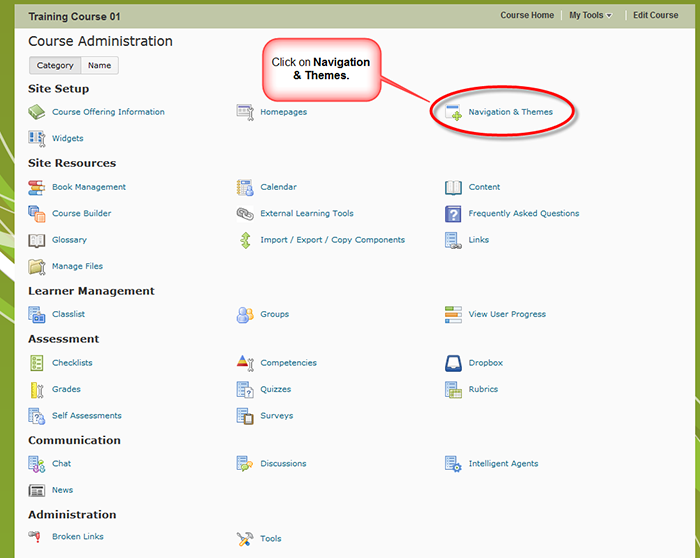Click the Training Course 01 title

74,17
